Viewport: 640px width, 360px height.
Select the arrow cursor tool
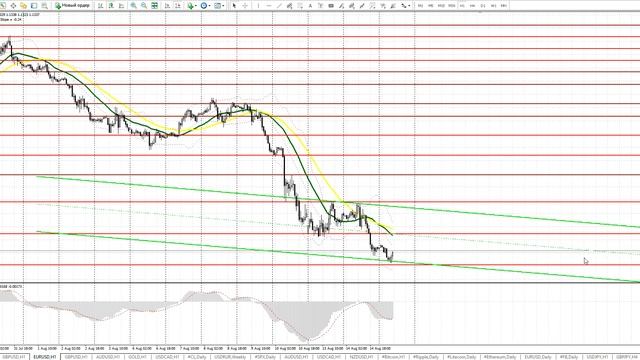coord(234,6)
